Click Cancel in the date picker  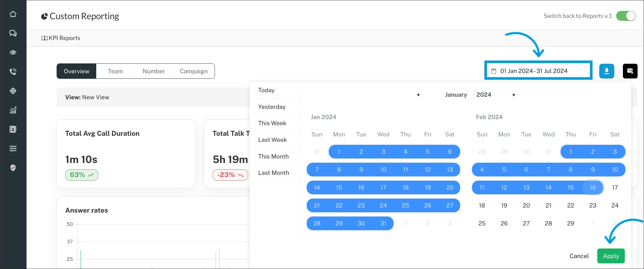point(579,256)
